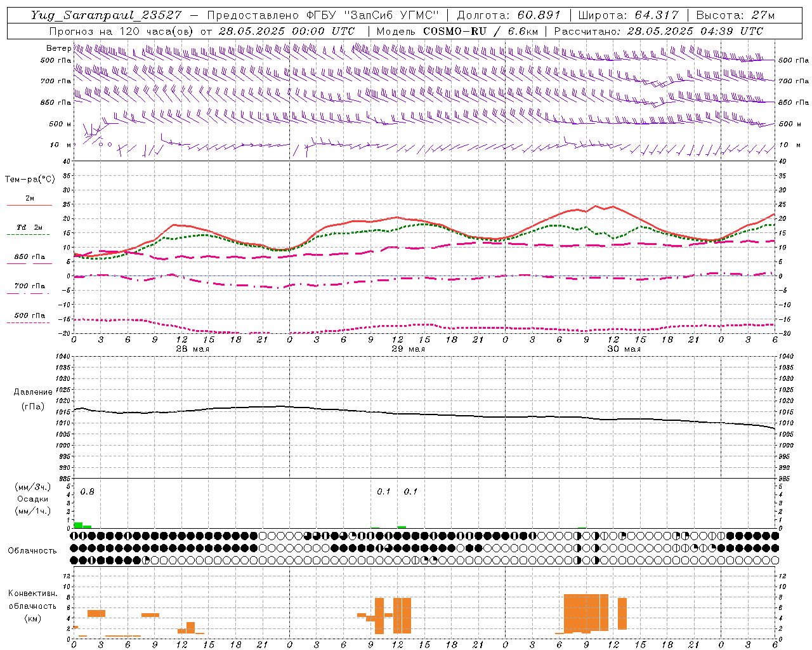Click the Облачность cloud cover label
Viewport: 812px width, 650px height.
pos(32,550)
